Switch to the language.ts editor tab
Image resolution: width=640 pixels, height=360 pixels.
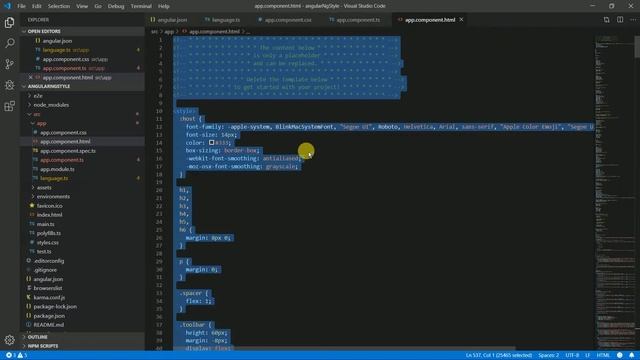[222, 20]
